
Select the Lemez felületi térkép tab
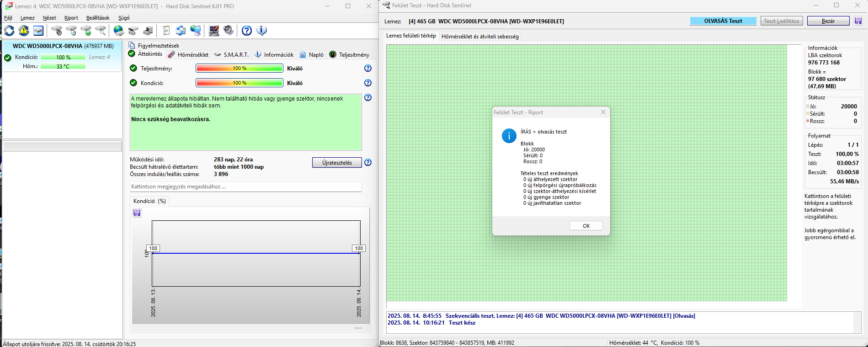tap(411, 36)
